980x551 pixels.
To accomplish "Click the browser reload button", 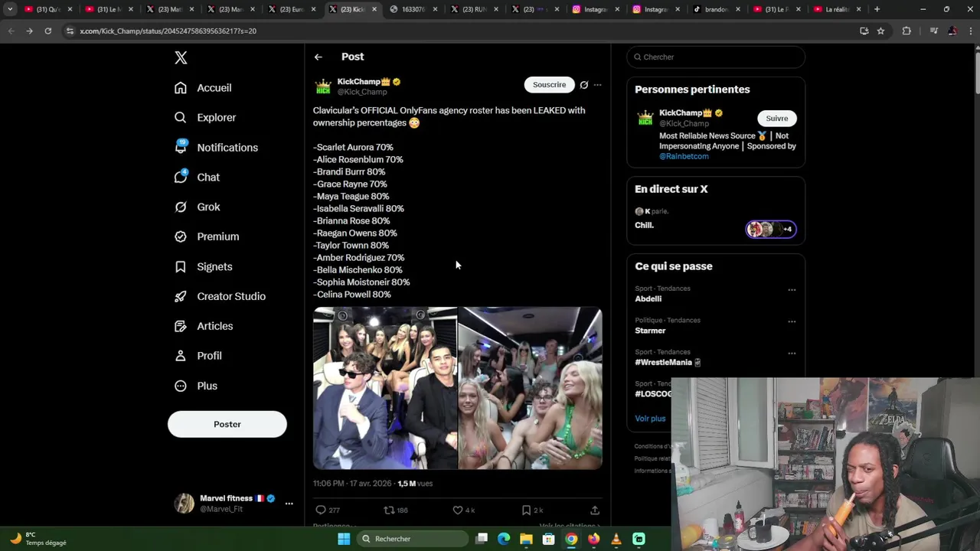I will tap(47, 31).
